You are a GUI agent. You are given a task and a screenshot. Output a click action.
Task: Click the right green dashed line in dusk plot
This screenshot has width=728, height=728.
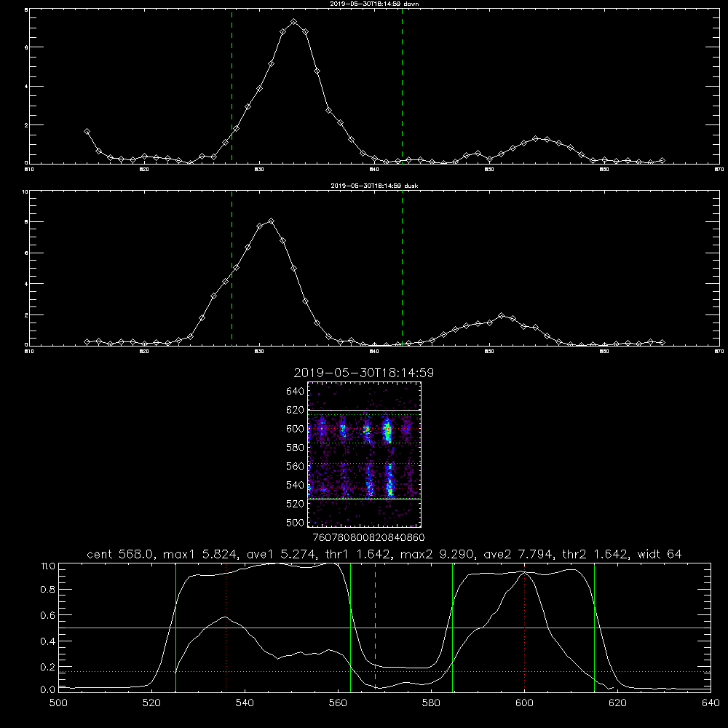(x=402, y=268)
